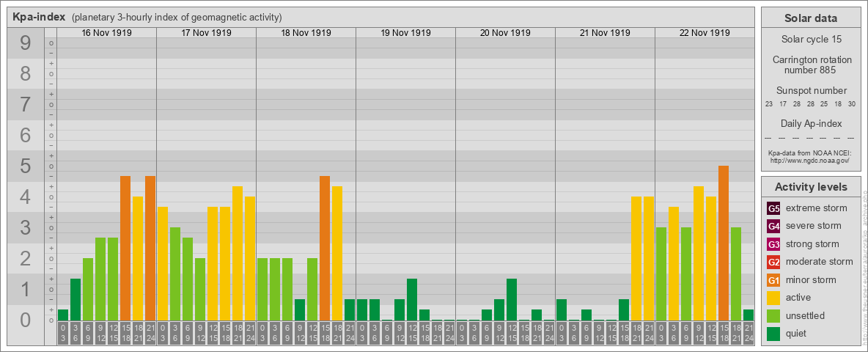Click the 17 Nov 0-3 yellow bar

click(x=163, y=263)
